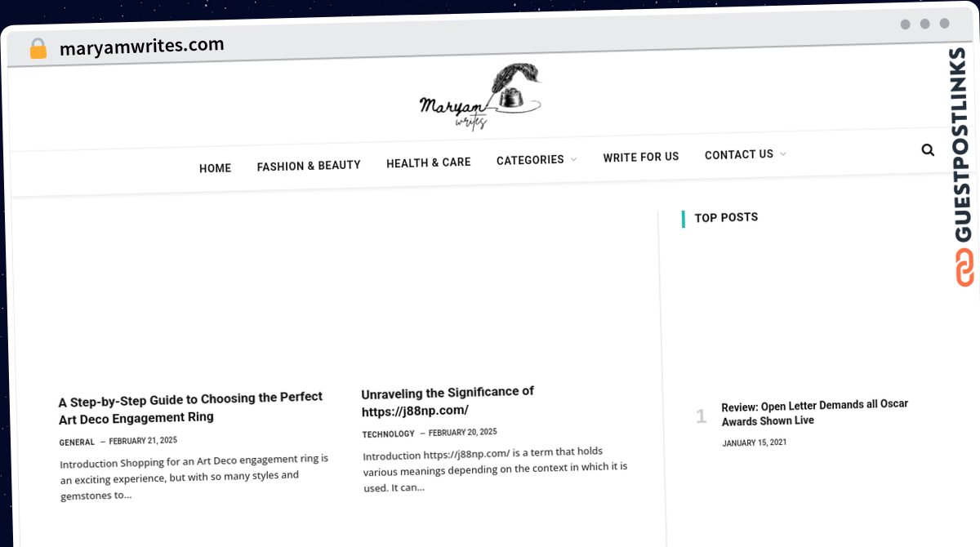Expand the Categories dropdown arrow
This screenshot has width=980, height=547.
pos(573,159)
